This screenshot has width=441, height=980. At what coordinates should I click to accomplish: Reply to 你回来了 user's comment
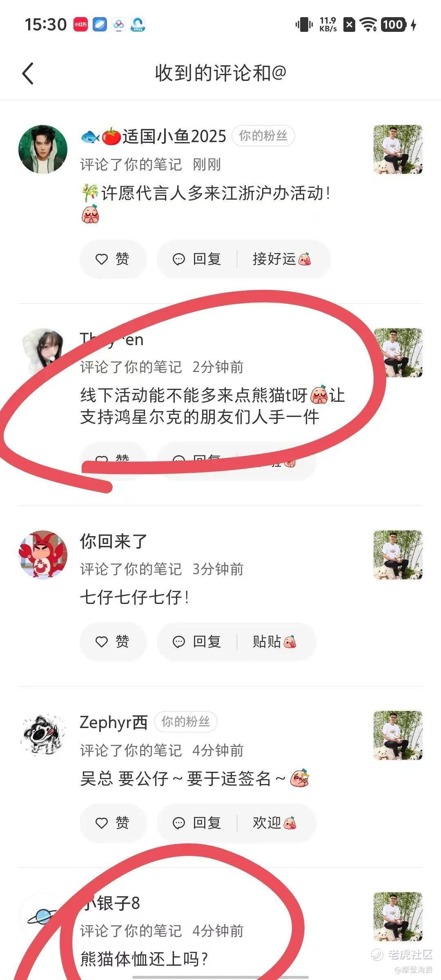[x=197, y=641]
